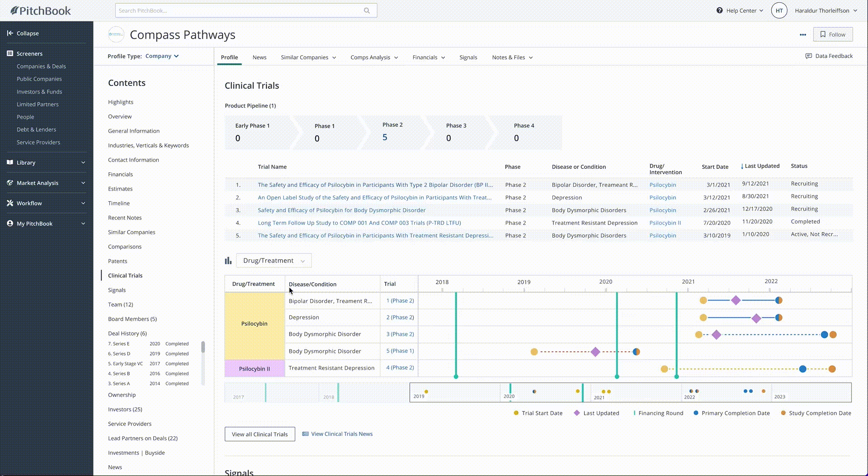The image size is (868, 476).
Task: Open the Drug/Treatment dropdown
Action: coord(274,261)
